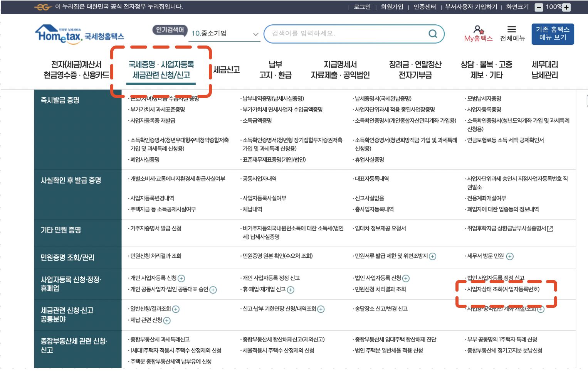This screenshot has height=378, width=588.
Task: Expand plus icon beside 체납 관련 신청
Action: 167,321
